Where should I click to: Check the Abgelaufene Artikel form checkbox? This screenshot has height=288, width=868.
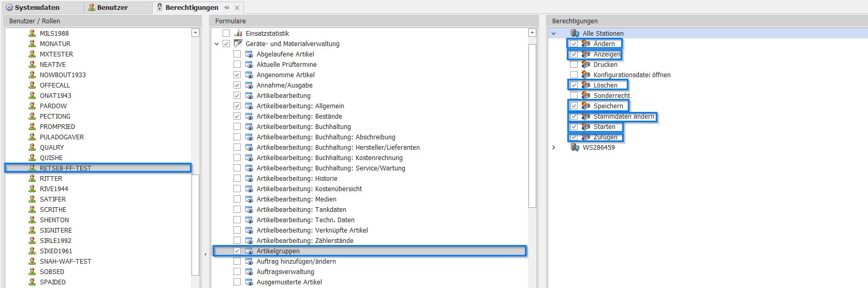(237, 54)
